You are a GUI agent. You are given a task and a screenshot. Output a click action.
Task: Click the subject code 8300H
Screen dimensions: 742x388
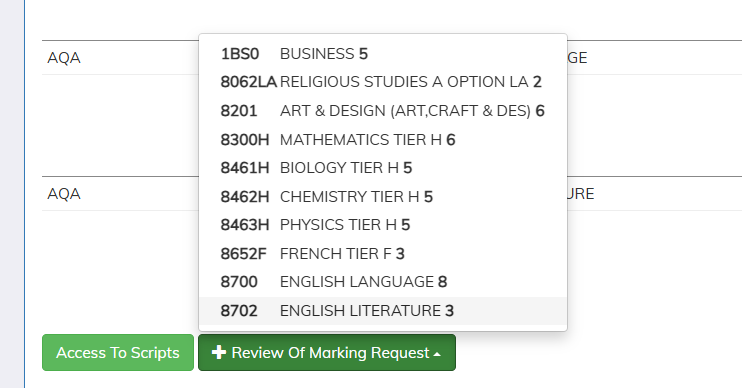[x=245, y=140]
